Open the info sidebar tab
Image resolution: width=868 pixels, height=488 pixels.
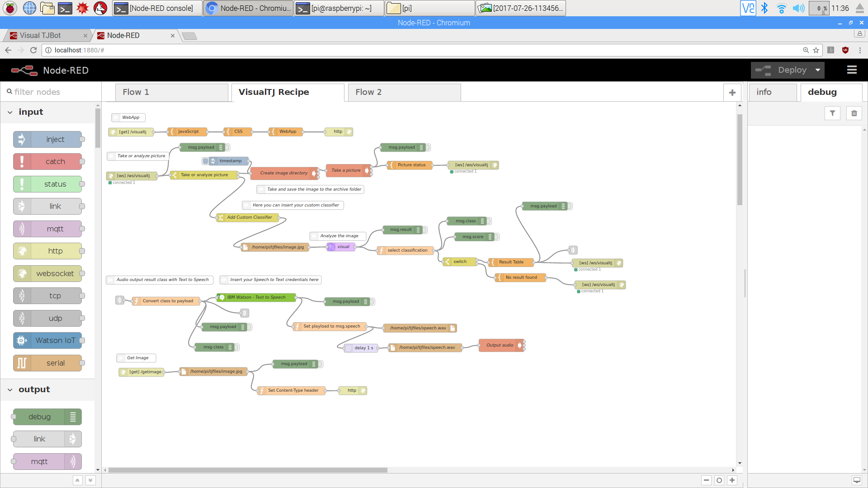pyautogui.click(x=764, y=92)
